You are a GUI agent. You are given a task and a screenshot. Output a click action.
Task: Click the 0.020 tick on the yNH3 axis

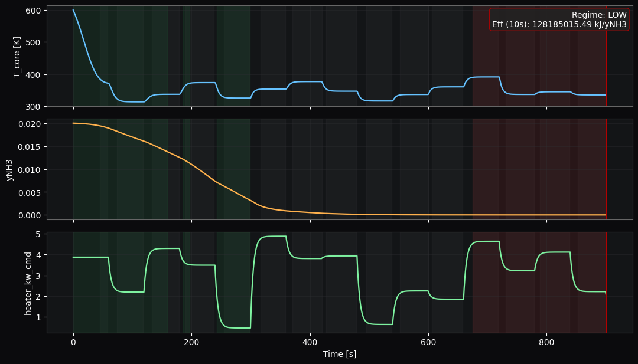30,123
